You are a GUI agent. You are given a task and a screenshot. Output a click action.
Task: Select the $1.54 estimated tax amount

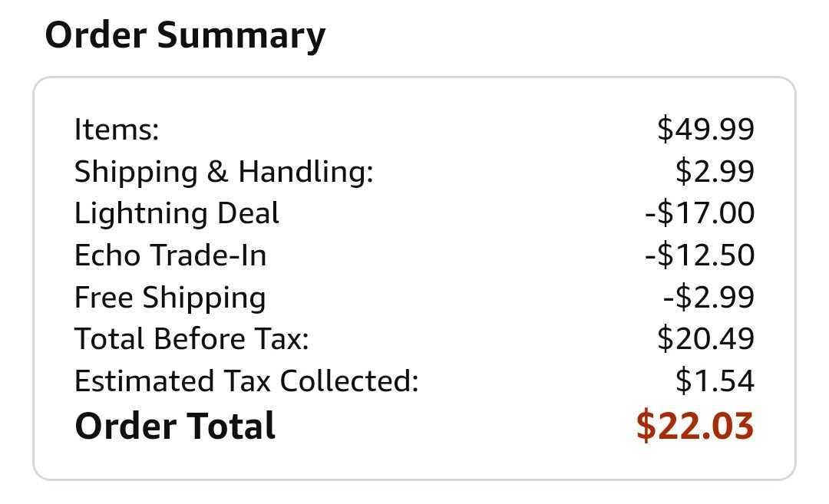tap(715, 380)
